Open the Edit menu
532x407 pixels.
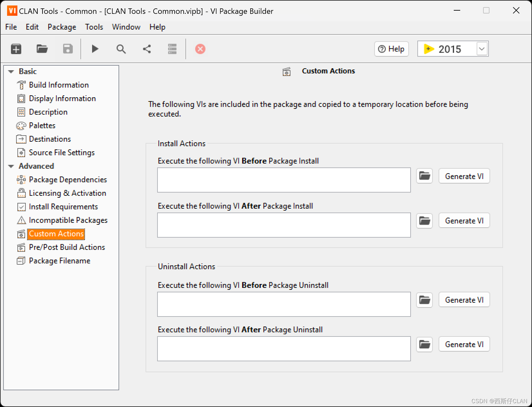(32, 27)
